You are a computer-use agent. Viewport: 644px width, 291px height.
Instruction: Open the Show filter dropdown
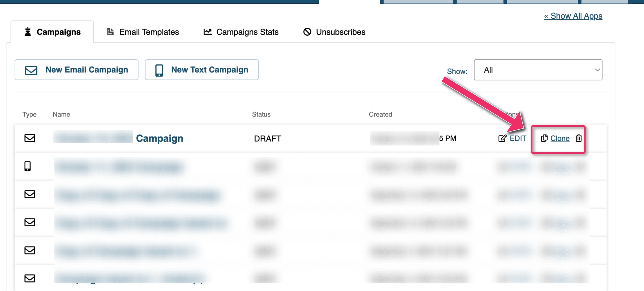[x=538, y=70]
